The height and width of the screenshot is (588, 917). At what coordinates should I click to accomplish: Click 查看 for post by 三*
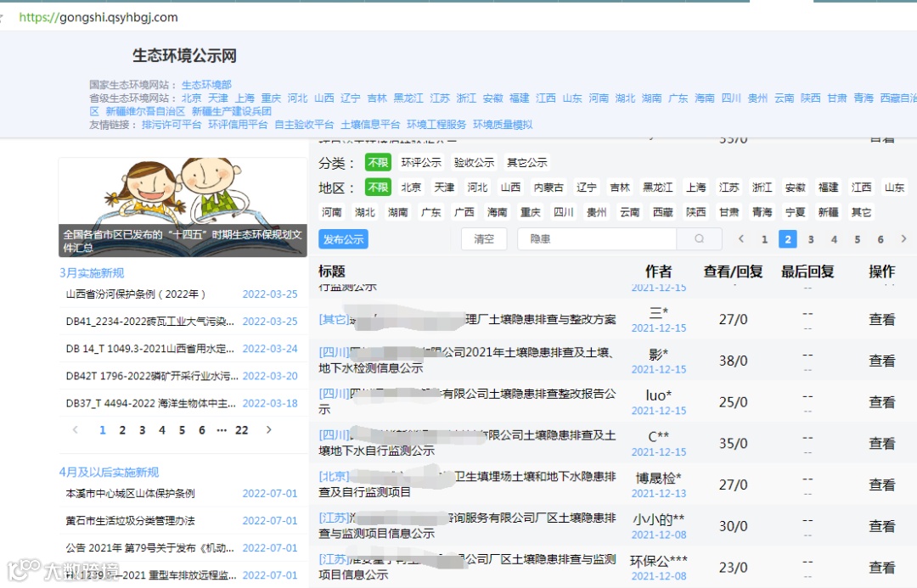click(x=881, y=319)
